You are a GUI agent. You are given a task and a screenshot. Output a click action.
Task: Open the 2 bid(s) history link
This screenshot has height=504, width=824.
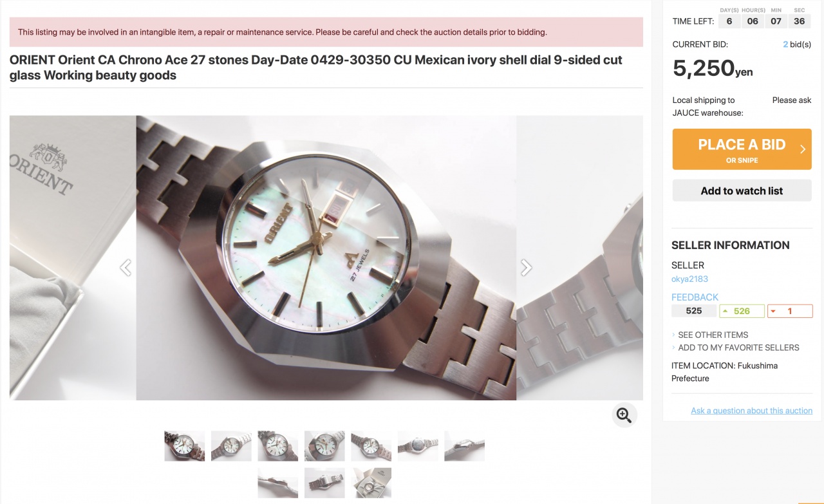(x=797, y=44)
